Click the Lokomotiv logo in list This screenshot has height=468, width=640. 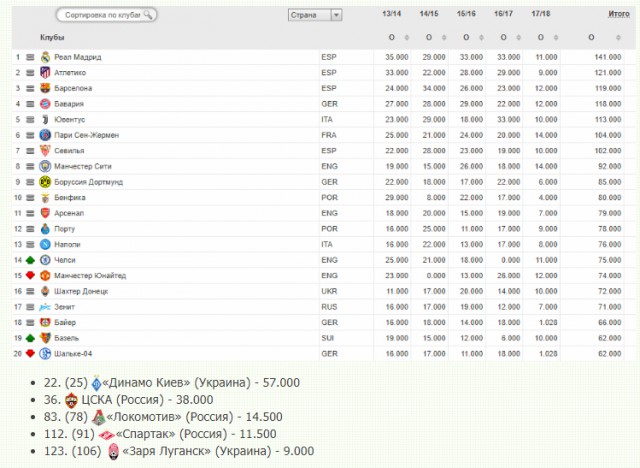click(98, 417)
